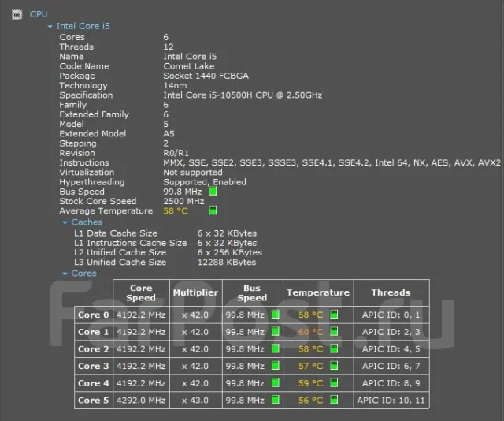Viewport: 504px width, 421px height.
Task: Click the Core 3 row label
Action: pyautogui.click(x=94, y=366)
